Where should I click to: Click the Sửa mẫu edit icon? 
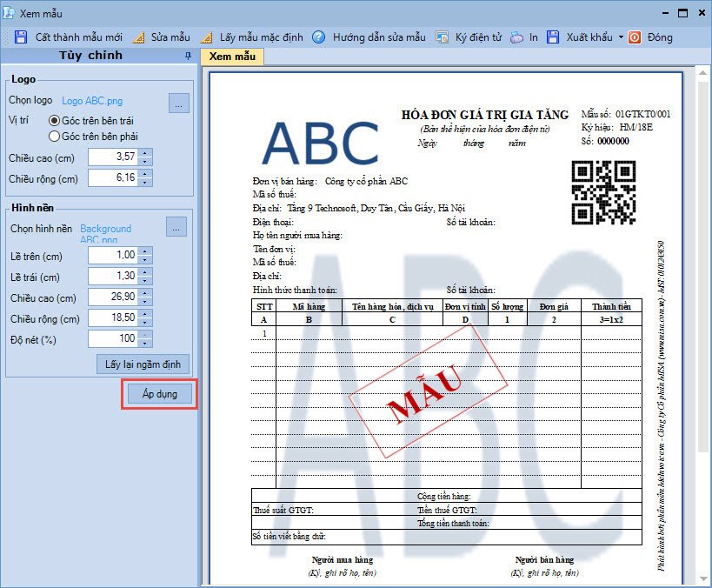click(x=139, y=37)
